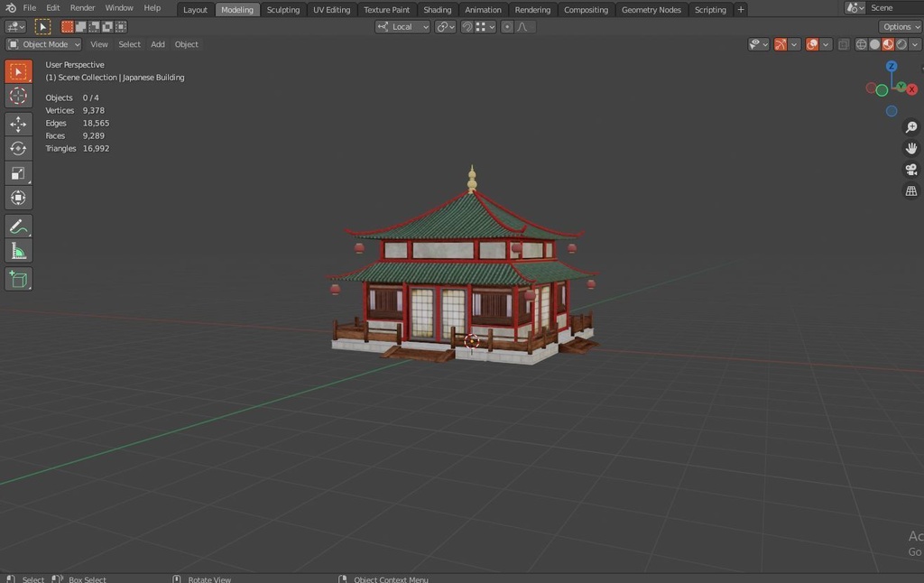Open the Transform Orientation dropdown showing Local
The width and height of the screenshot is (924, 583).
pos(402,26)
